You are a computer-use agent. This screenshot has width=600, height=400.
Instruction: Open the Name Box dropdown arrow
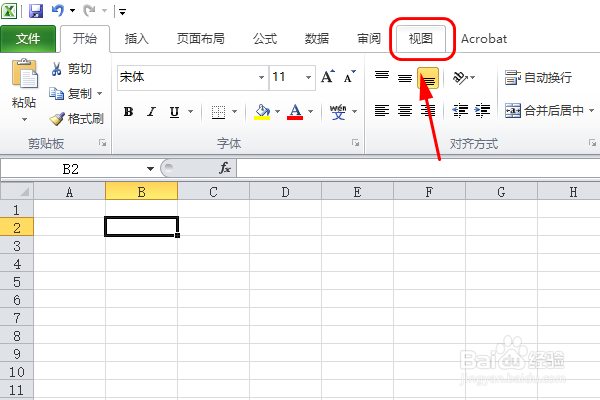[x=150, y=169]
